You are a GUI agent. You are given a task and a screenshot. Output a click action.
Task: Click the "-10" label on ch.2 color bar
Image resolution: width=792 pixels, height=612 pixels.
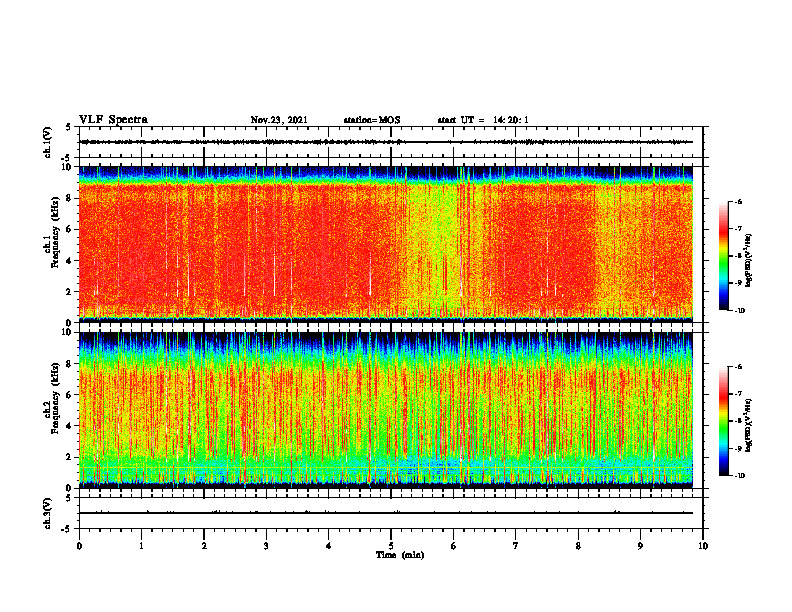pos(739,476)
